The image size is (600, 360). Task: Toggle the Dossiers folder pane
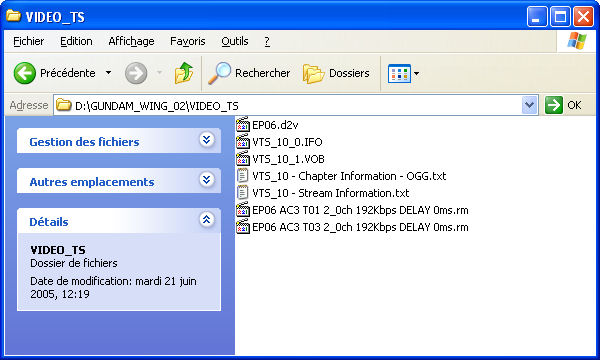click(313, 73)
